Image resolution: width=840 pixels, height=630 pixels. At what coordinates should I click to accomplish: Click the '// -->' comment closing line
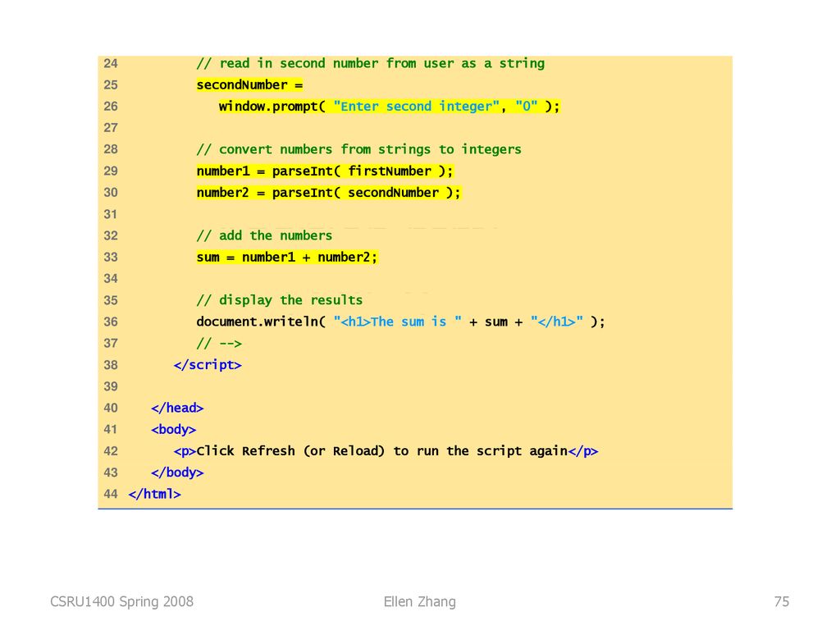218,344
